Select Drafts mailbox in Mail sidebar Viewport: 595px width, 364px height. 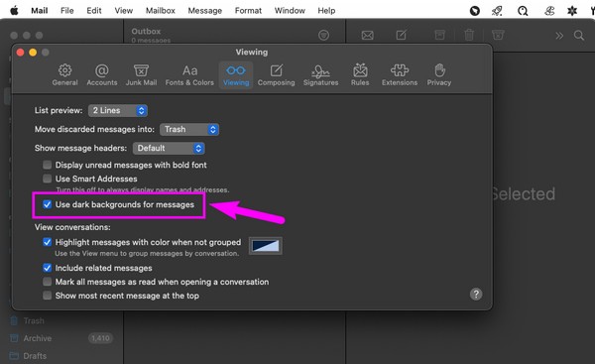(35, 356)
